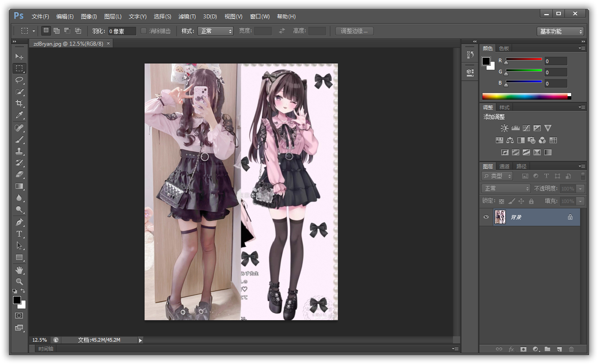Screen dimensions: 598x364
Task: Open the 滤镜(T) menu
Action: (187, 17)
